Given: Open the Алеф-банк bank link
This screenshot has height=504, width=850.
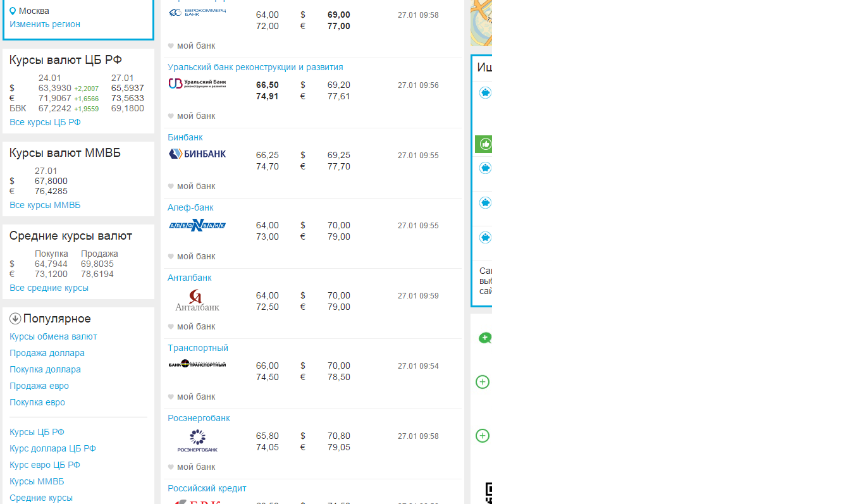Looking at the screenshot, I should [x=190, y=207].
